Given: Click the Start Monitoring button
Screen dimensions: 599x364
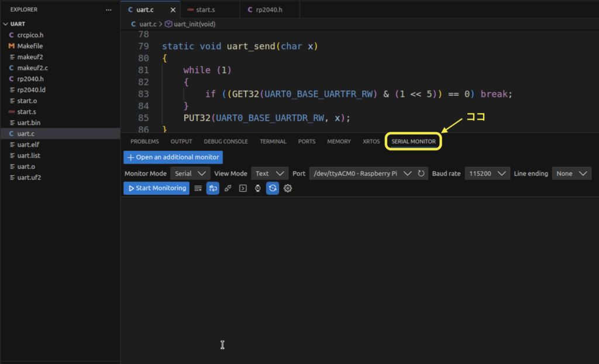Looking at the screenshot, I should coord(156,188).
